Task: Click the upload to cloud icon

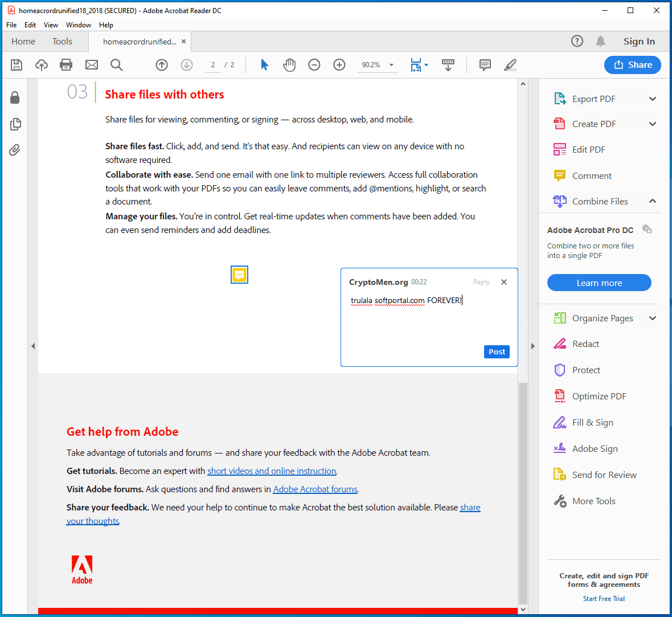Action: 41,65
